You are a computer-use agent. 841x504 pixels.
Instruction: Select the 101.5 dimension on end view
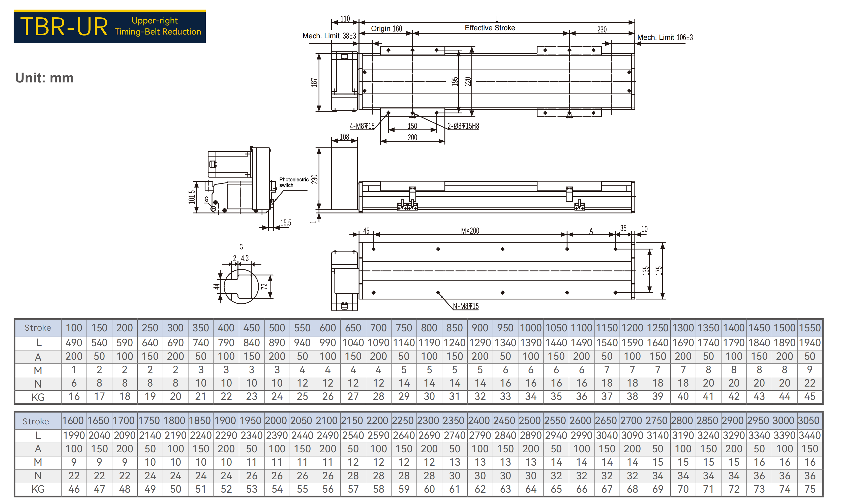tap(192, 197)
